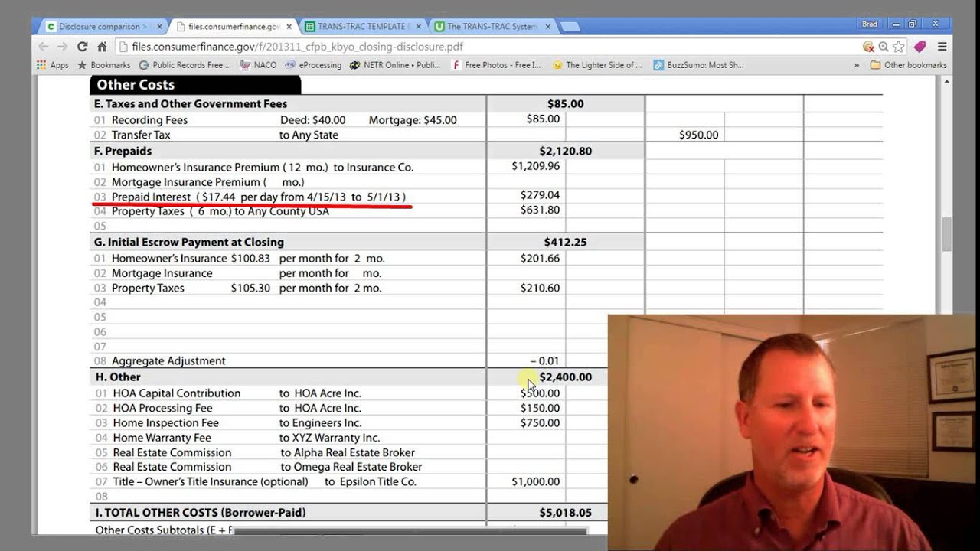This screenshot has width=980, height=551.
Task: Click the HOA Processing Fee row label
Action: tap(162, 408)
